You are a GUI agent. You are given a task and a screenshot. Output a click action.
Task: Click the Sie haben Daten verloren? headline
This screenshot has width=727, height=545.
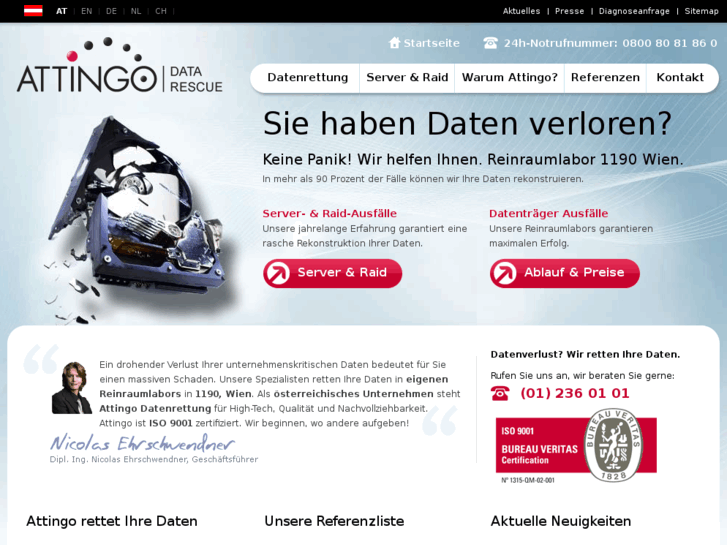pyautogui.click(x=467, y=124)
